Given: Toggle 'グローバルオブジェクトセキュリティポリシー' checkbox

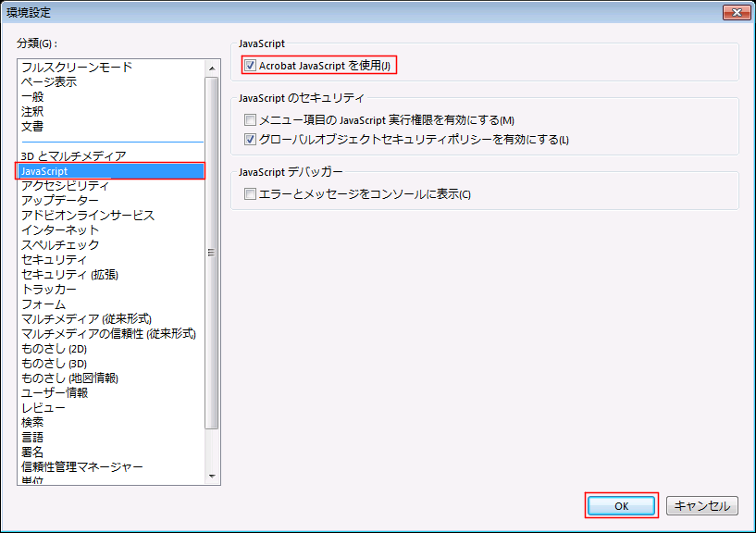Looking at the screenshot, I should tap(250, 140).
